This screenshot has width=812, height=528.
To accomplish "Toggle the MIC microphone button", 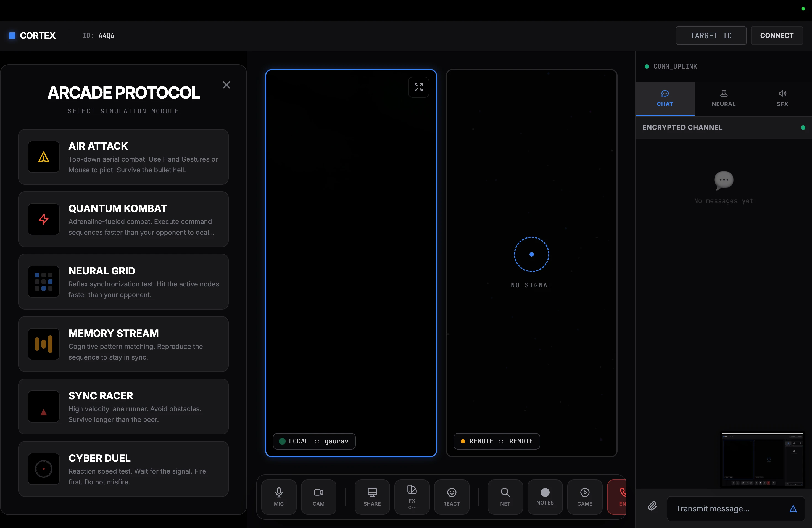I will pyautogui.click(x=279, y=496).
